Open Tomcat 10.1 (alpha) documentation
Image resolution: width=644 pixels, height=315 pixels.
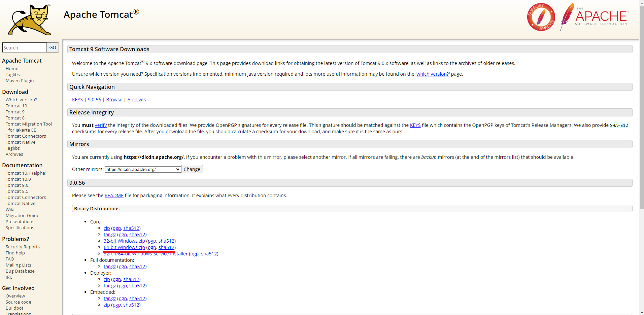click(26, 173)
